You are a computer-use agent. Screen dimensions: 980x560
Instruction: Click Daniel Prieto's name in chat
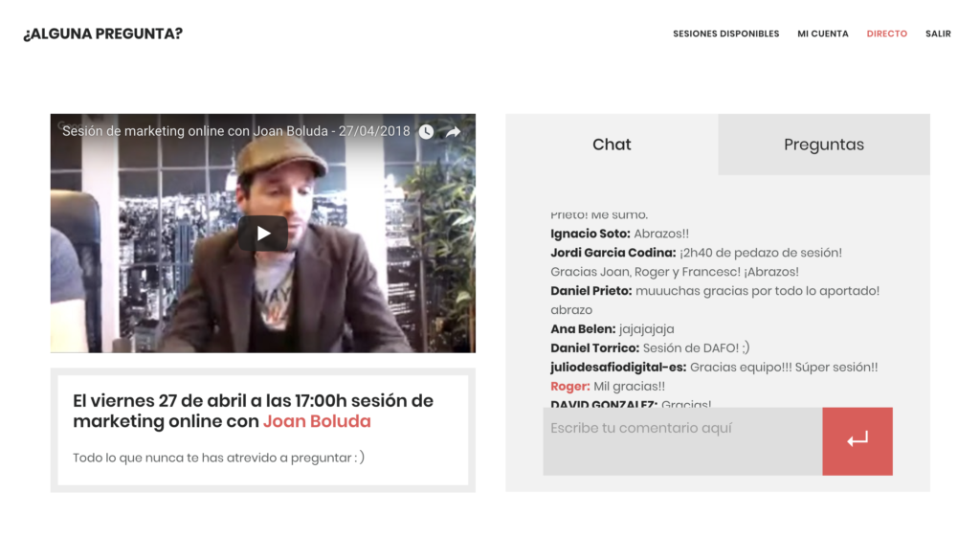coord(590,291)
